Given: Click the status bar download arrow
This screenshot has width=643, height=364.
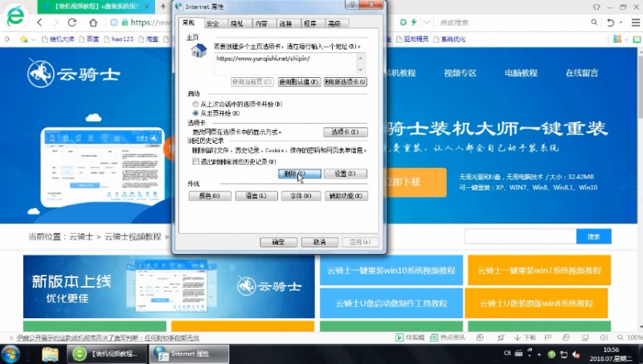Looking at the screenshot, I should pyautogui.click(x=518, y=337).
